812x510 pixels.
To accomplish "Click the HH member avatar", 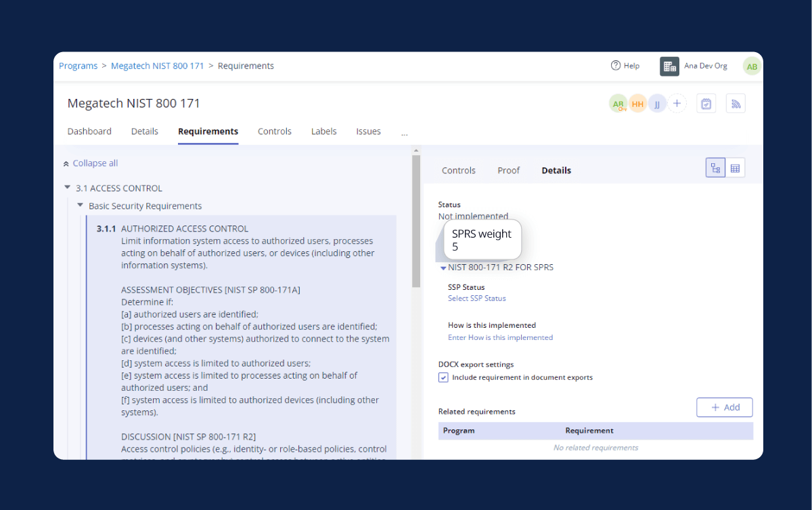I will pos(637,104).
